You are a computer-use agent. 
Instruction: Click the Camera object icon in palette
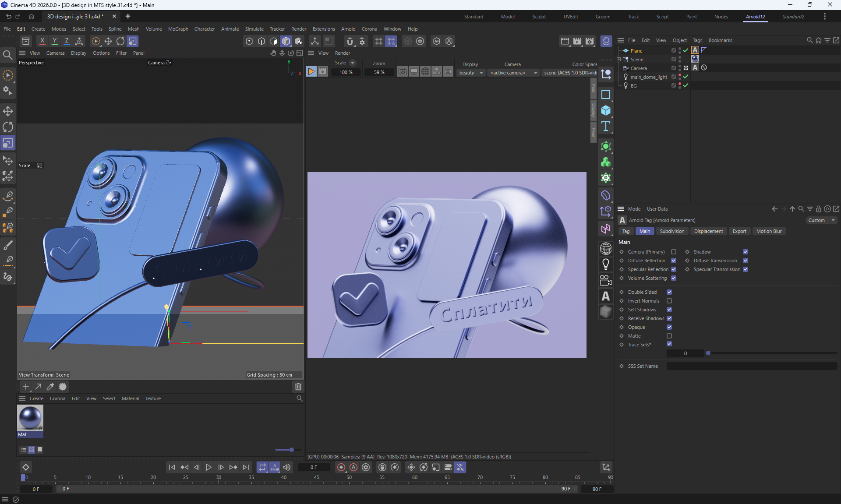pyautogui.click(x=606, y=280)
